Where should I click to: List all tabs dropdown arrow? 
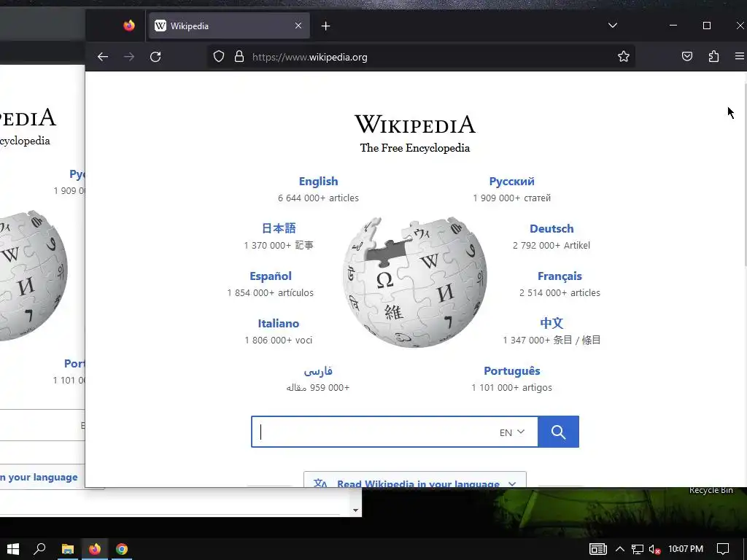click(613, 26)
